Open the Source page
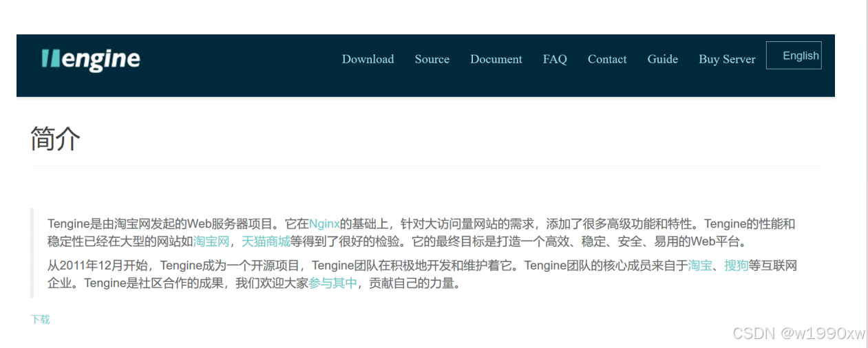The width and height of the screenshot is (868, 348). tap(432, 59)
